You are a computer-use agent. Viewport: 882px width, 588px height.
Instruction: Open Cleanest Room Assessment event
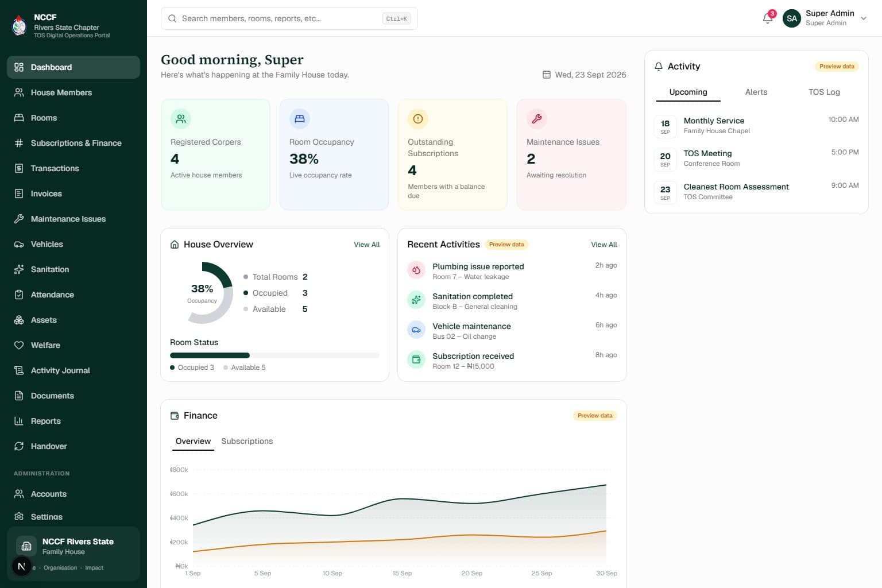(x=756, y=192)
